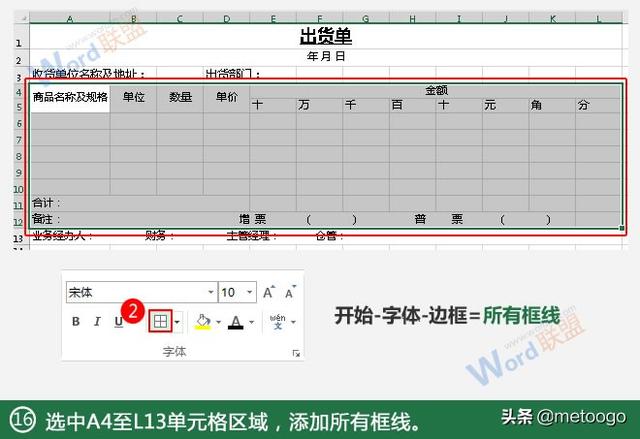Toggle Italic formatting button
This screenshot has width=640, height=439.
(x=97, y=321)
